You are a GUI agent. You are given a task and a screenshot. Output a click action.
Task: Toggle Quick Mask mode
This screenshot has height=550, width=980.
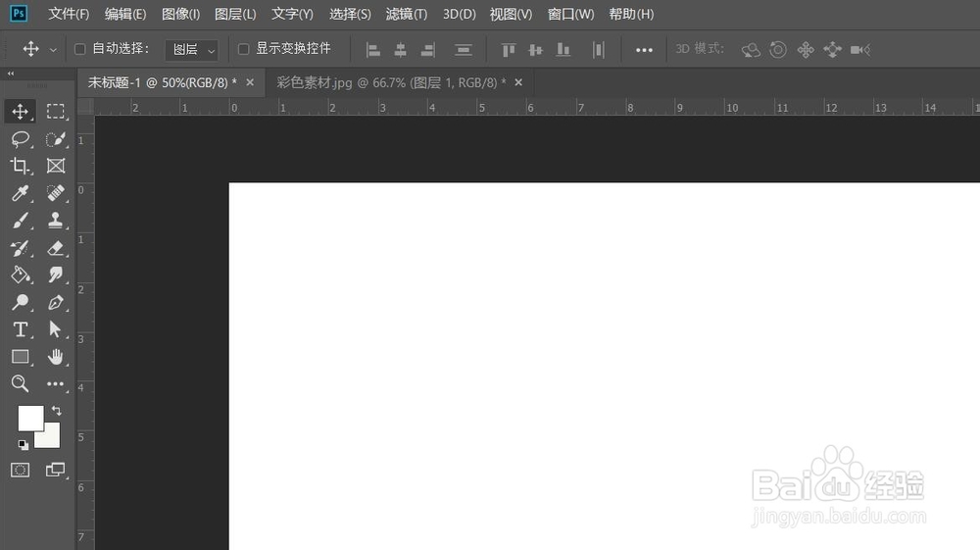point(20,470)
